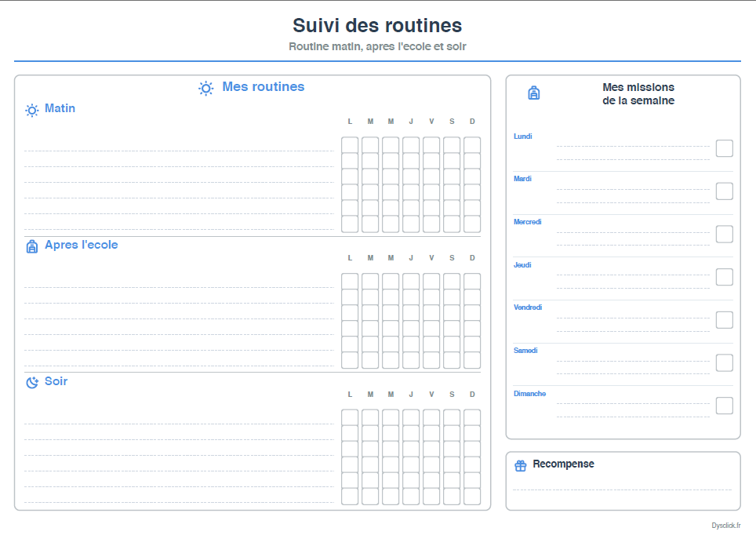
Task: Check the Dimanche mission checkbox
Action: coord(724,406)
